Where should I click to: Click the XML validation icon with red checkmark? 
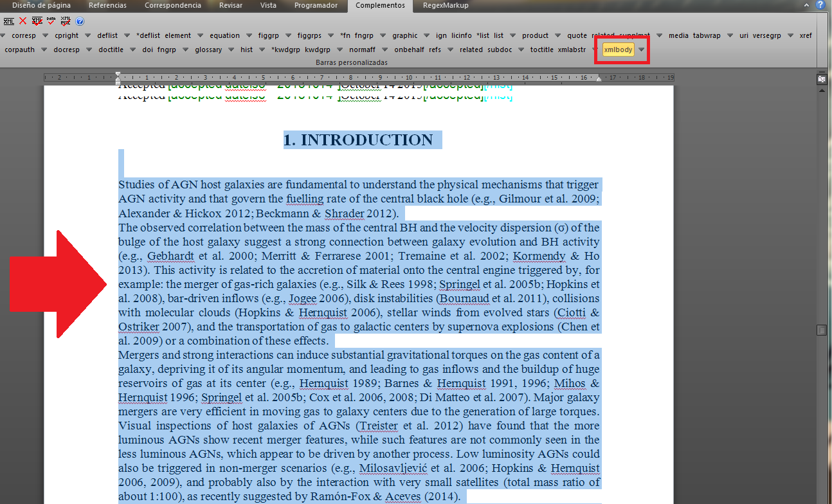click(x=37, y=21)
